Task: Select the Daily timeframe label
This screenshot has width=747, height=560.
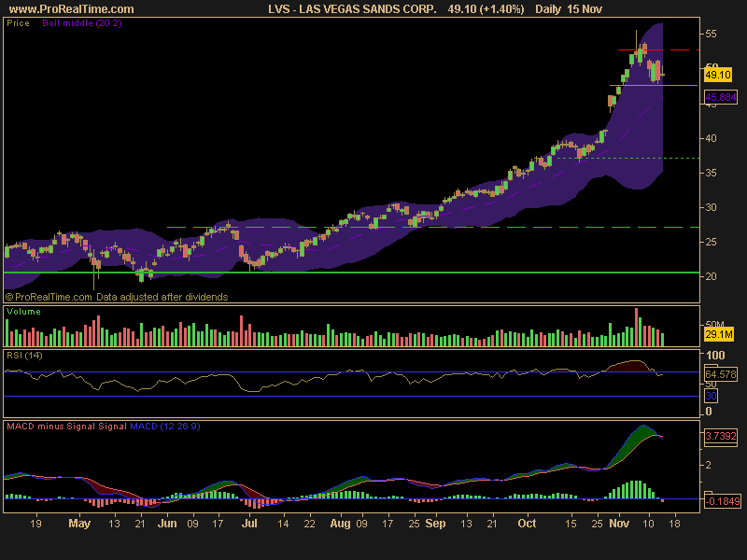Action: point(547,9)
